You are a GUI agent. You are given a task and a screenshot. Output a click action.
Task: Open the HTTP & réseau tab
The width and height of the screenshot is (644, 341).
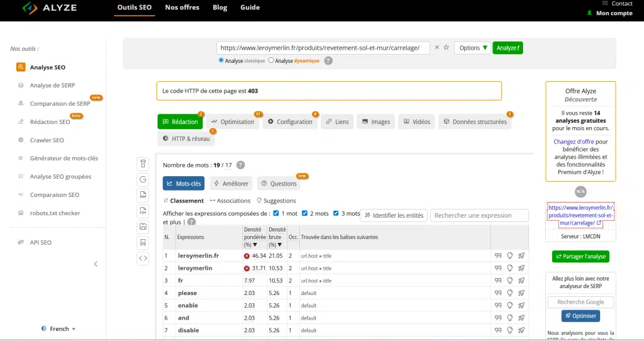[x=186, y=138]
